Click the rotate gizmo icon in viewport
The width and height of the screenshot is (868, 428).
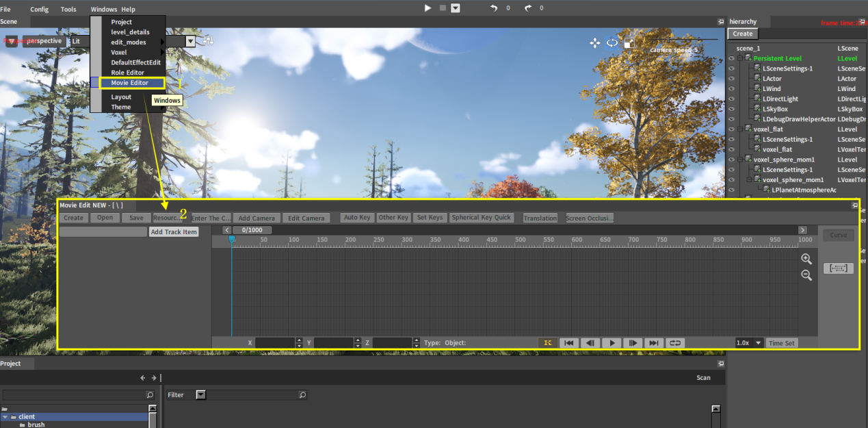coord(612,42)
